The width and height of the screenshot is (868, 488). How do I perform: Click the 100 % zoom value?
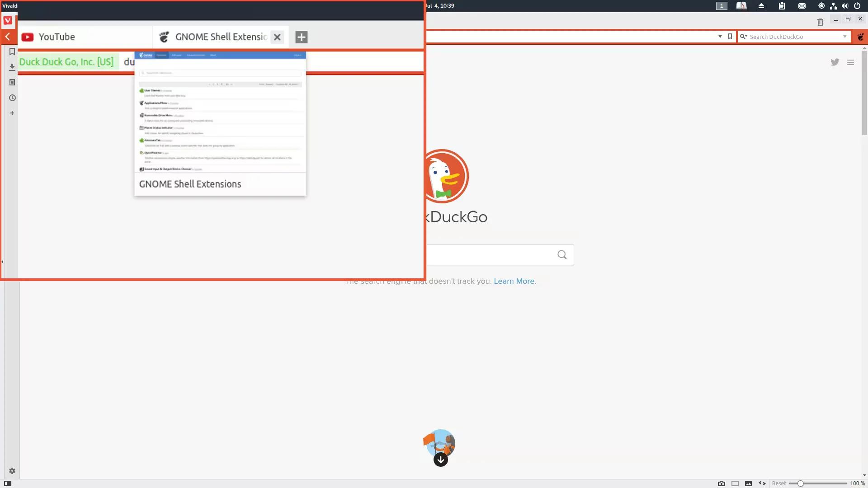pyautogui.click(x=857, y=483)
